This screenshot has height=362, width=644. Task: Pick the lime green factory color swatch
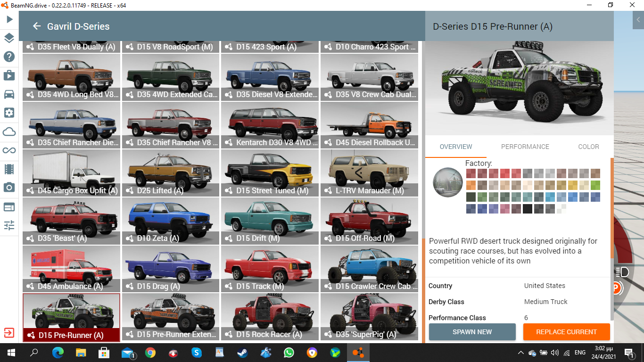pyautogui.click(x=595, y=185)
